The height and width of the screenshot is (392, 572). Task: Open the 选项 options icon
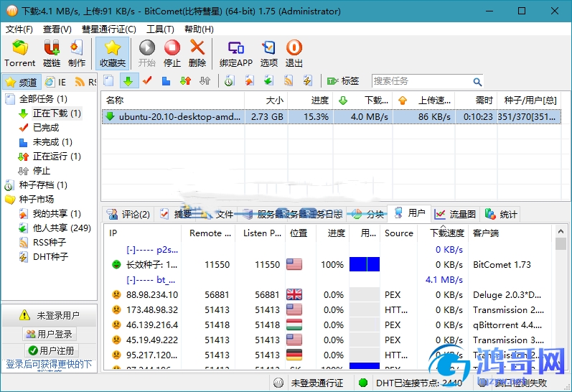[x=268, y=54]
